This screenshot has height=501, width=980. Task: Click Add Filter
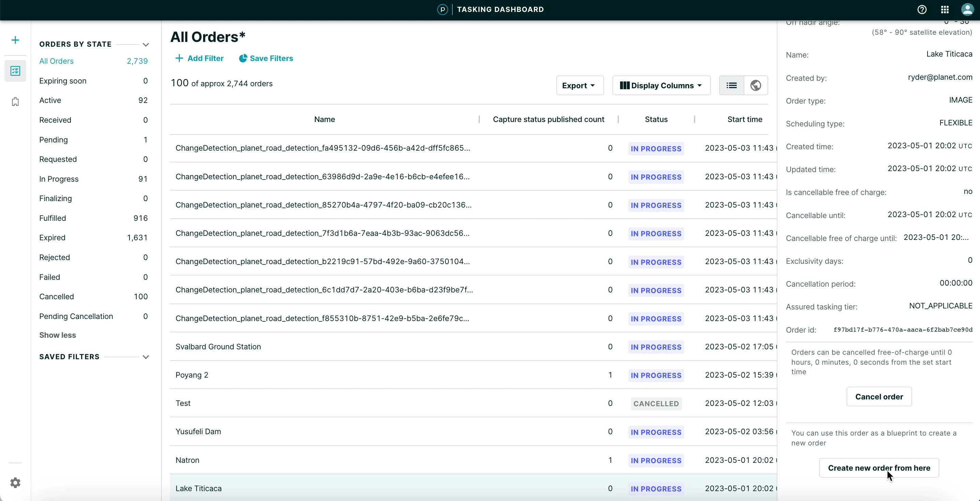coord(199,58)
